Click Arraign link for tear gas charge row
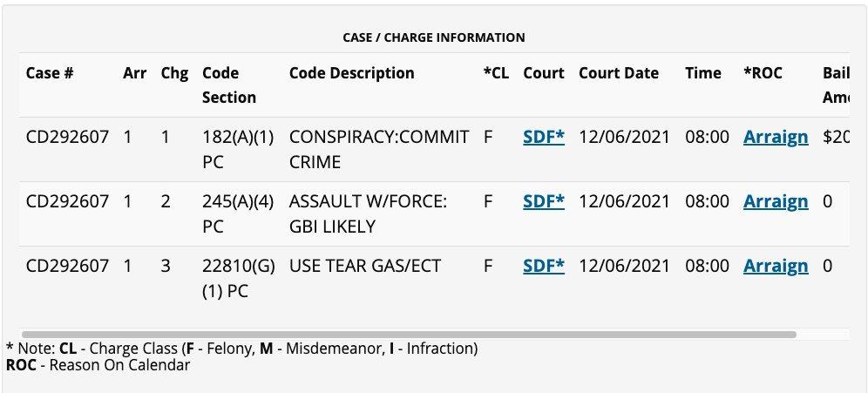Screen dimensions: 868x393 click(x=775, y=267)
